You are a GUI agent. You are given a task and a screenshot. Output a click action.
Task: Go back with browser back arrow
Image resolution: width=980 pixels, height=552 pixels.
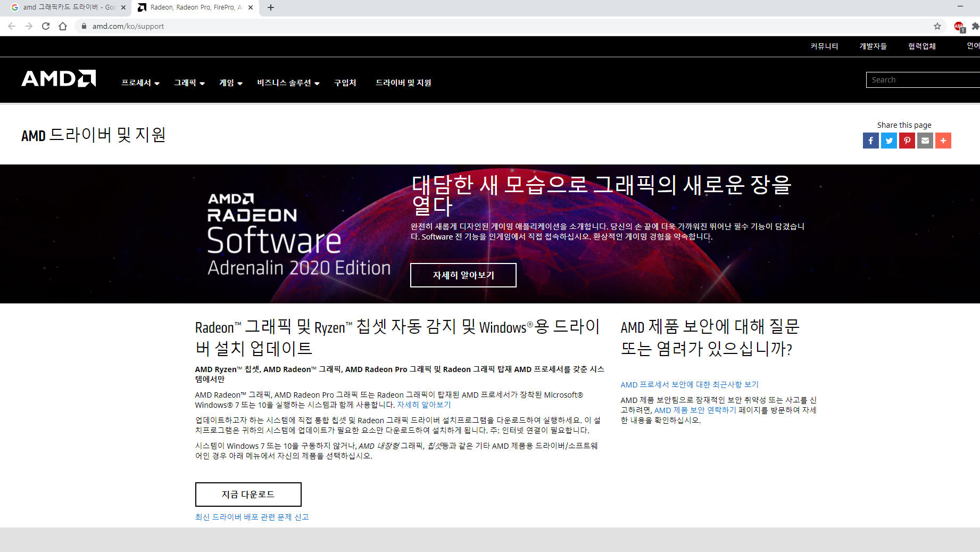12,26
